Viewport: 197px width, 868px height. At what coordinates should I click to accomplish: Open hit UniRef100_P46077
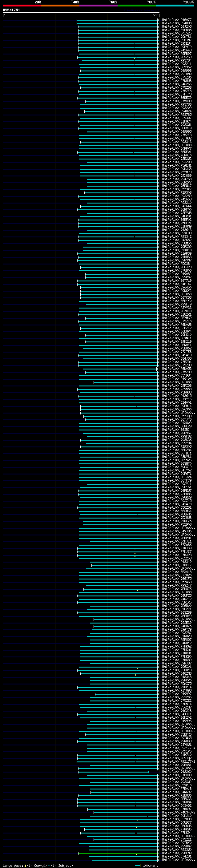[x=177, y=20]
